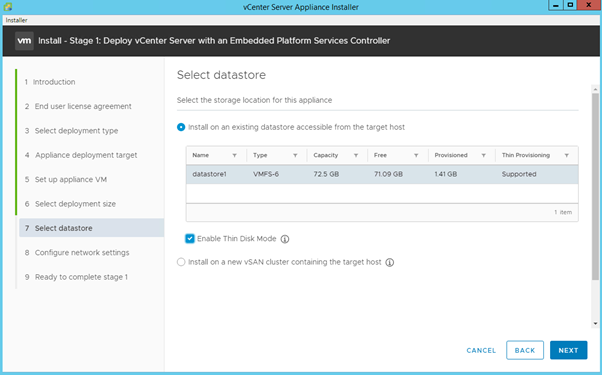Click the NEXT button
The width and height of the screenshot is (602, 375).
[568, 350]
